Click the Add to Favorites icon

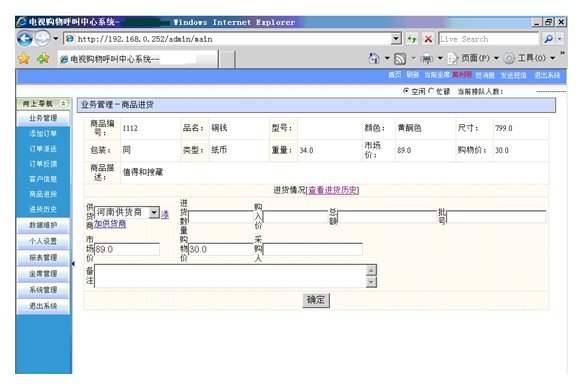click(x=43, y=58)
